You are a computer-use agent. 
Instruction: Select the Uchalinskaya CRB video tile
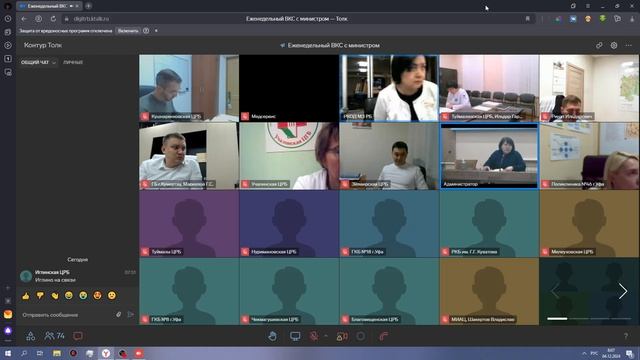pos(289,156)
